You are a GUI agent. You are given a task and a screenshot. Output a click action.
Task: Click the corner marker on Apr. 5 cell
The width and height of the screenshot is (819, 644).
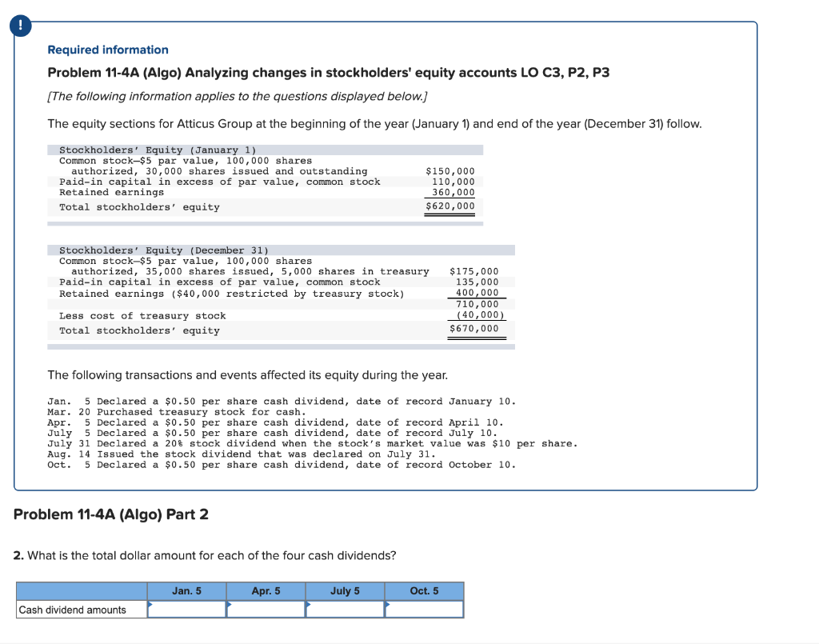click(x=230, y=604)
